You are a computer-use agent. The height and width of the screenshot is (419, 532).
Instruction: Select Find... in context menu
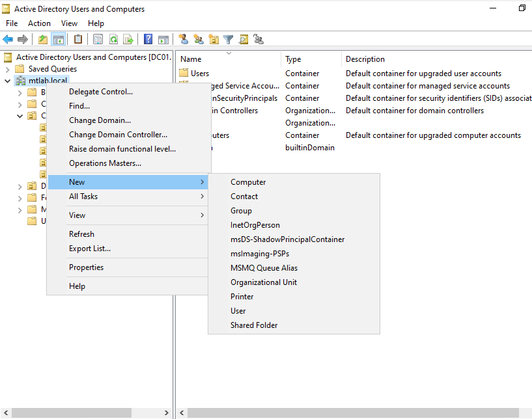coord(128,106)
